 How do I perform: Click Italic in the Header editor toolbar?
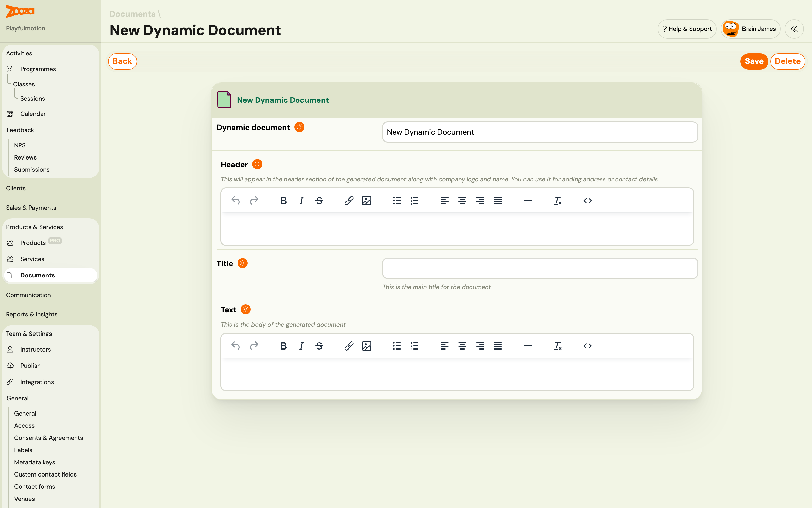point(301,201)
